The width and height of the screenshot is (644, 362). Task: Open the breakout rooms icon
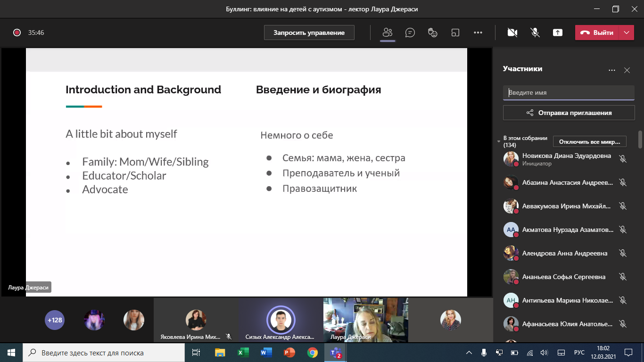(x=455, y=33)
